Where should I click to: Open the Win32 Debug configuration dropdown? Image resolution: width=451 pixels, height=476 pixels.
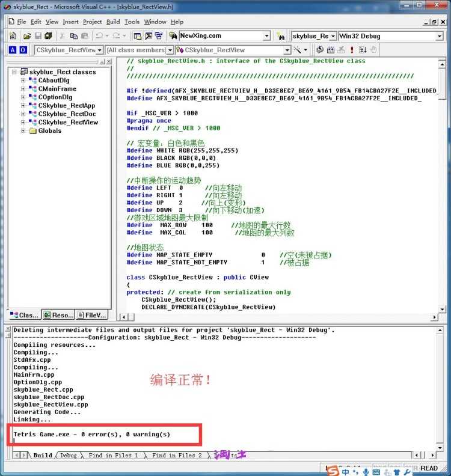pos(439,36)
